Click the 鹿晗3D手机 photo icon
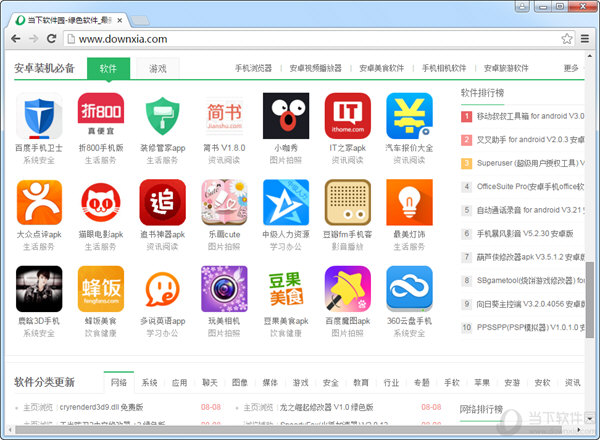The width and height of the screenshot is (600, 440). [39, 289]
